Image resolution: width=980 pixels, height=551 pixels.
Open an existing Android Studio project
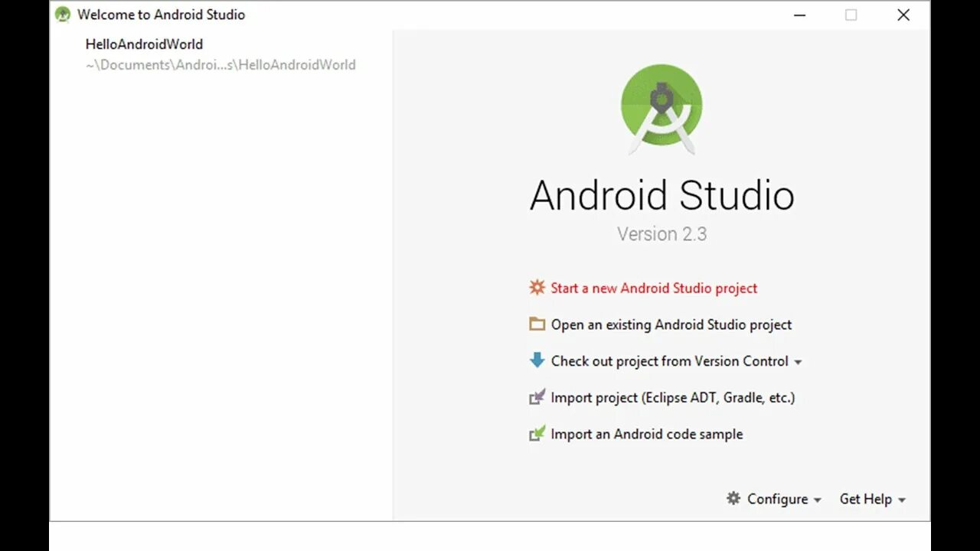(671, 324)
